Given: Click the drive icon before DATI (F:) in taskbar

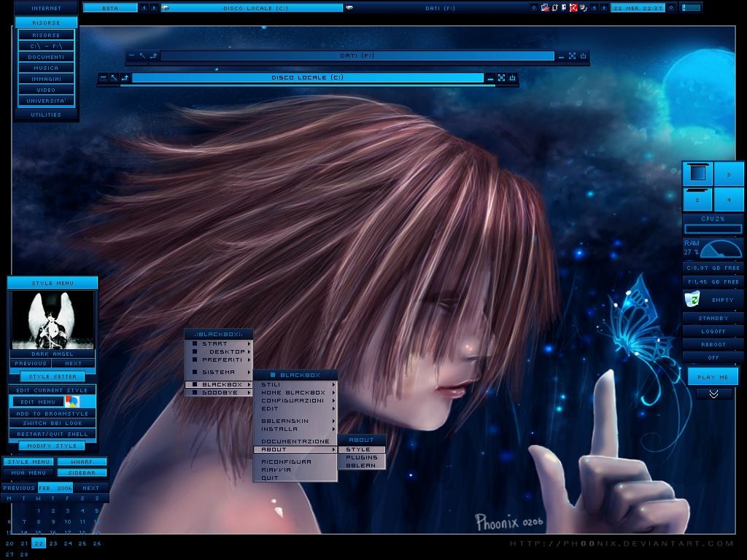Looking at the screenshot, I should click(349, 7).
